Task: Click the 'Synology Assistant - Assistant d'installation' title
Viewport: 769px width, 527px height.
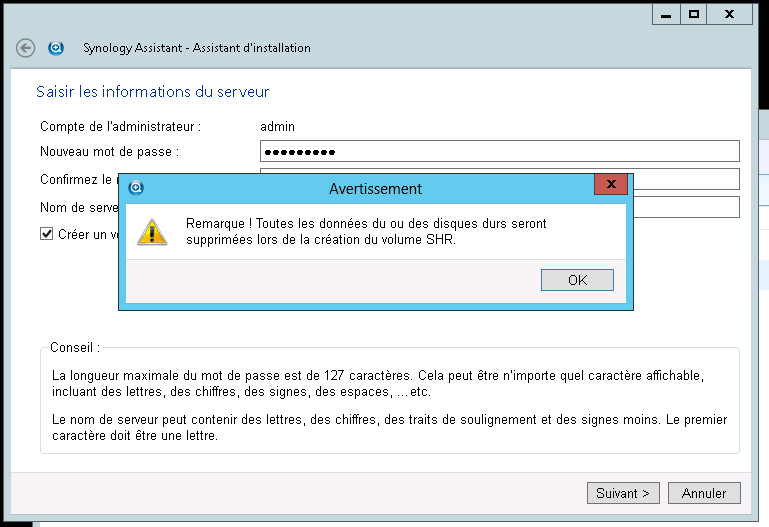Action: coord(197,48)
